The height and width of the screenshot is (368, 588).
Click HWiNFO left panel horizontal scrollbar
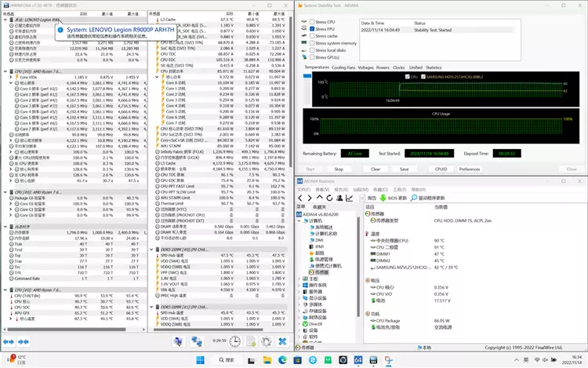click(x=67, y=330)
